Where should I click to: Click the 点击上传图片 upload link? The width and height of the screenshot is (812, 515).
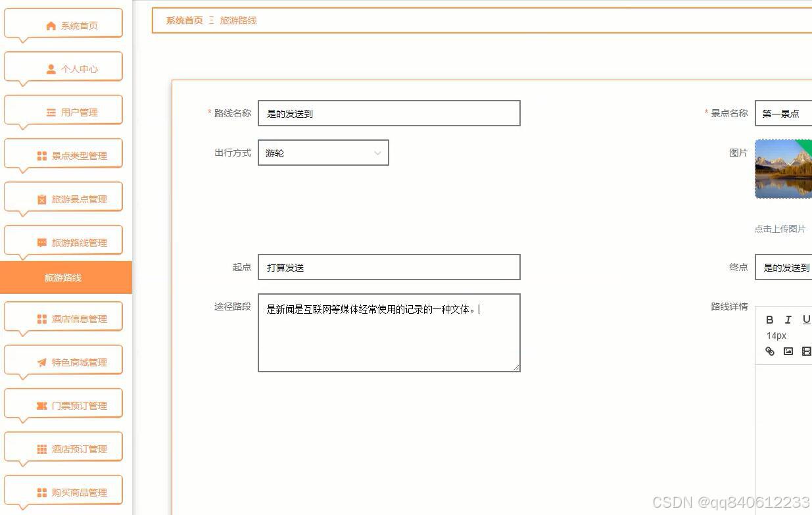coord(780,228)
